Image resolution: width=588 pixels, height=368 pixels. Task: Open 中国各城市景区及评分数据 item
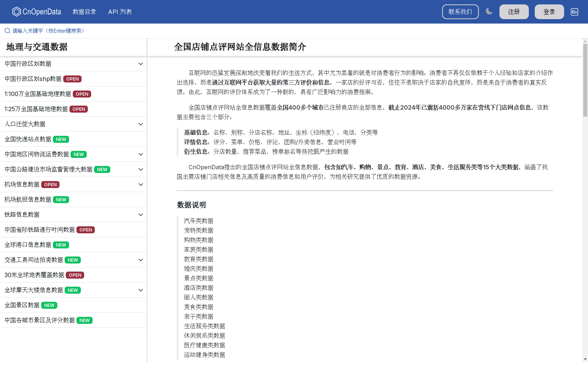pyautogui.click(x=73, y=320)
